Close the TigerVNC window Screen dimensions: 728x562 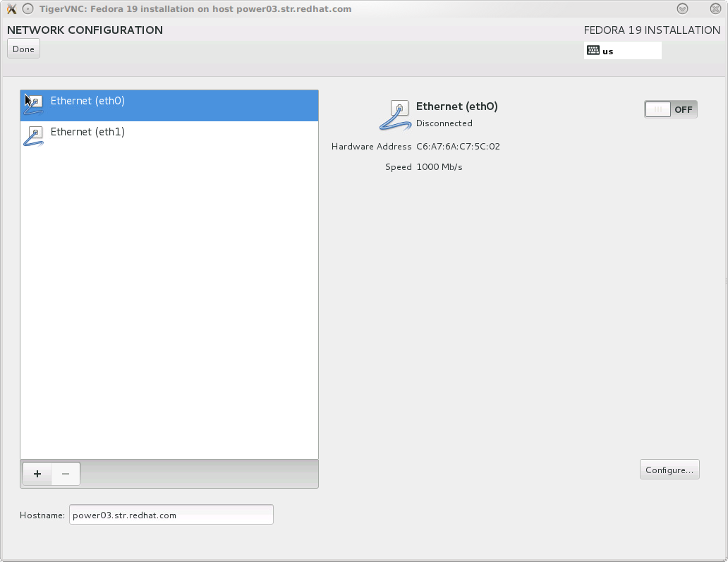[x=715, y=9]
